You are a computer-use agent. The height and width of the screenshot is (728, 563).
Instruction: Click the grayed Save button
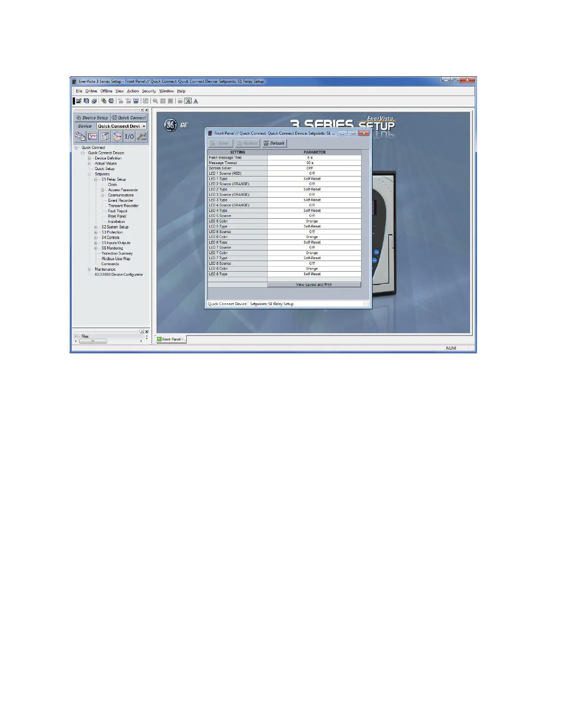[220, 143]
